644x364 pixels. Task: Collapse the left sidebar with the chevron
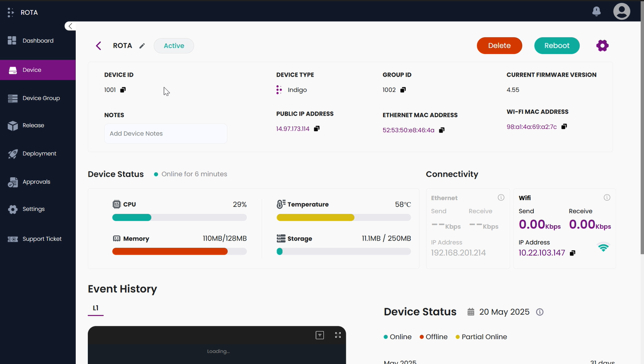(x=70, y=26)
